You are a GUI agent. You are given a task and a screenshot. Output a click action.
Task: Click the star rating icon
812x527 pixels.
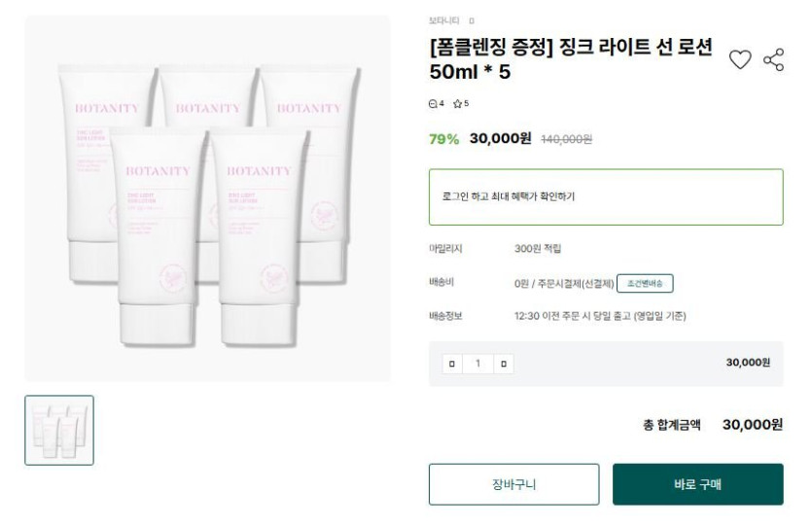pyautogui.click(x=458, y=104)
